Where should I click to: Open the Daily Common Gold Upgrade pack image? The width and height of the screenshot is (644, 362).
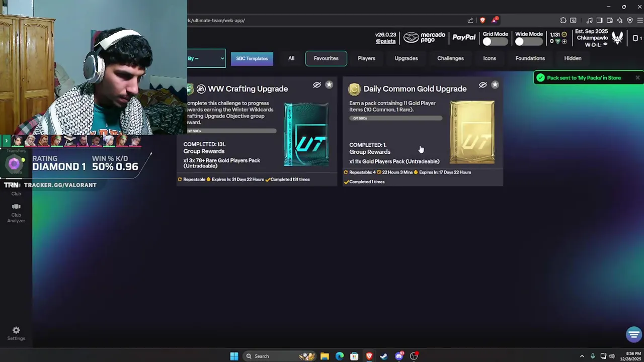coord(472,132)
